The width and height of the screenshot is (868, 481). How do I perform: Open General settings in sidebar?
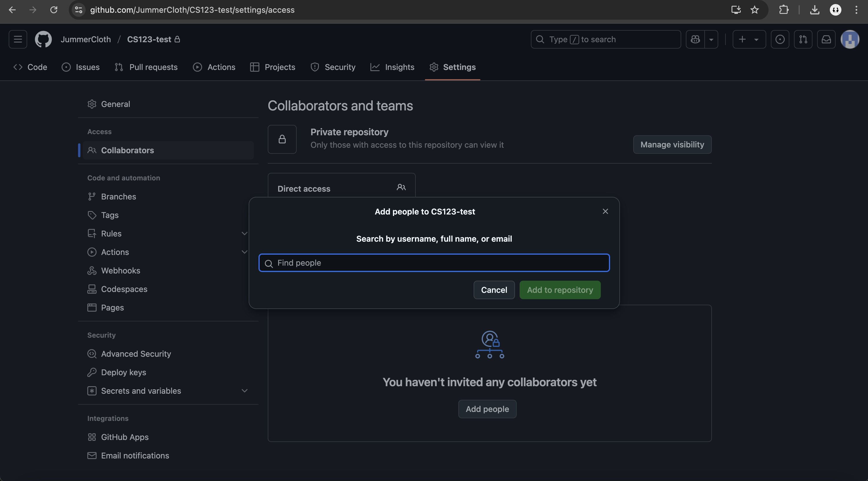click(x=168, y=104)
